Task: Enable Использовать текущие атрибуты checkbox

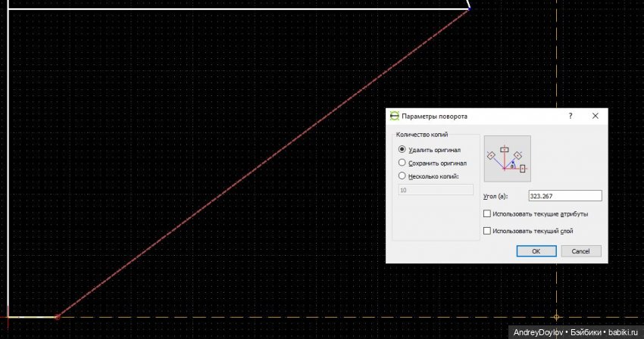Action: pos(486,214)
